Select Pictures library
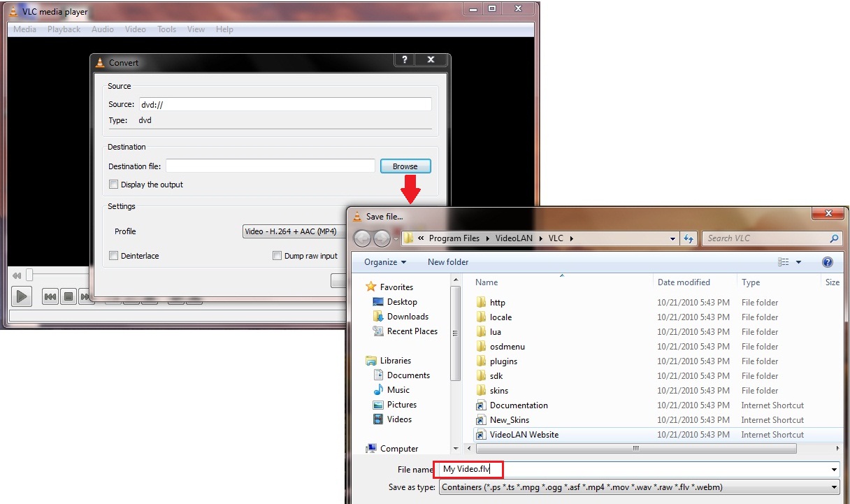 (x=402, y=405)
